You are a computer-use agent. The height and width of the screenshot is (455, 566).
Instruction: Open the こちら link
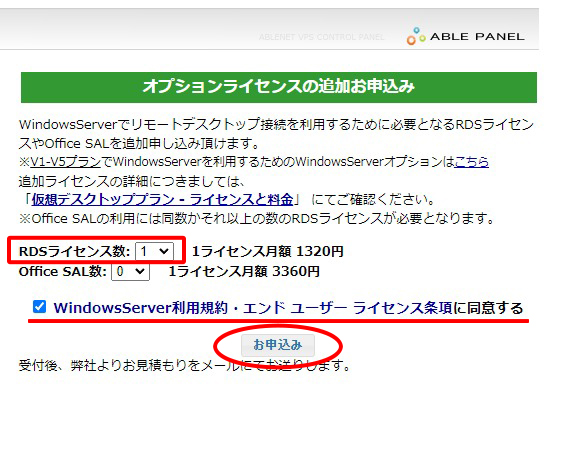click(471, 162)
